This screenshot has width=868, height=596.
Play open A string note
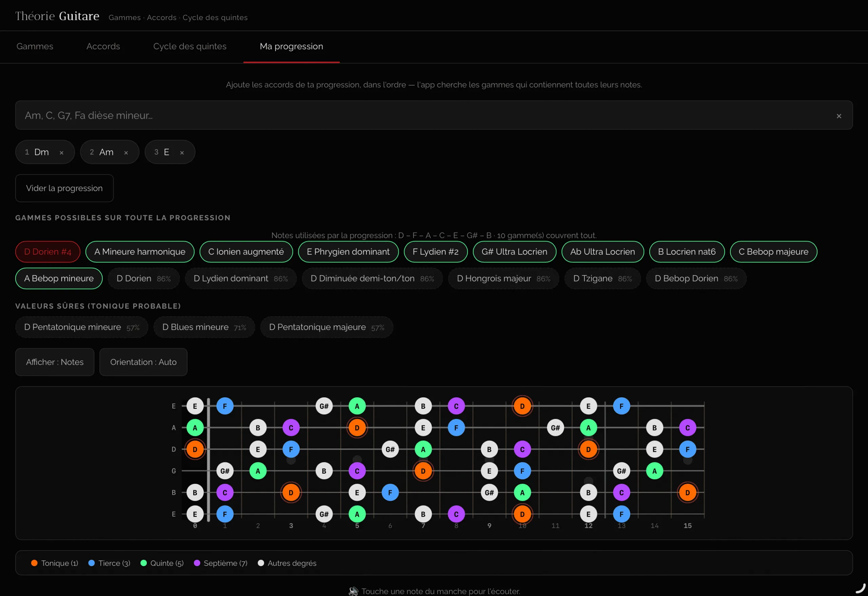click(195, 428)
